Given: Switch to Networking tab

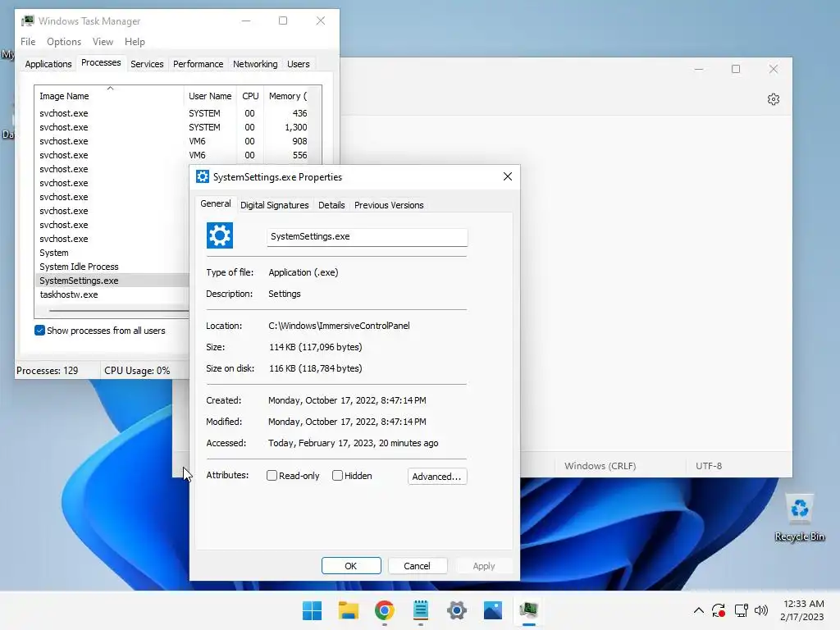Looking at the screenshot, I should (x=255, y=64).
